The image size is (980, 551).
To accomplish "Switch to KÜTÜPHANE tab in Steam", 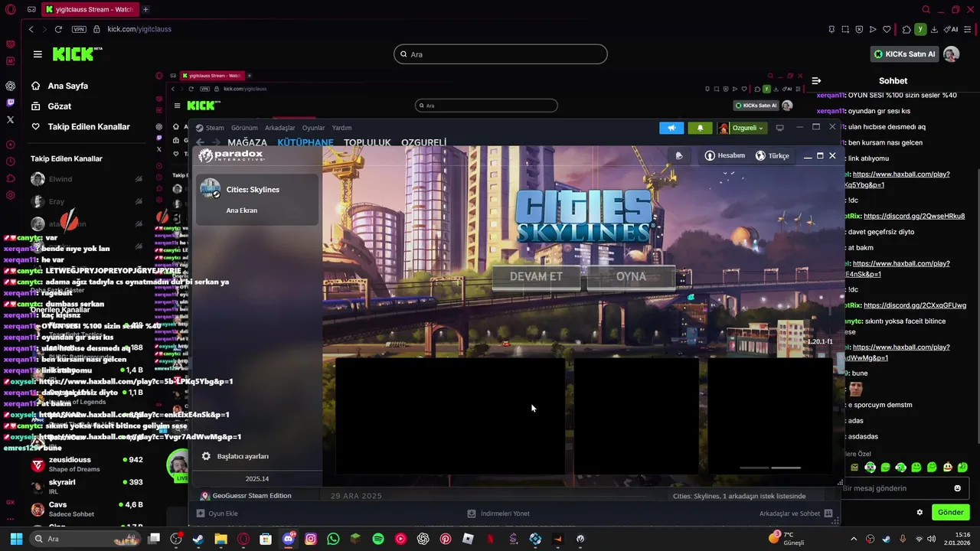I will (x=305, y=142).
